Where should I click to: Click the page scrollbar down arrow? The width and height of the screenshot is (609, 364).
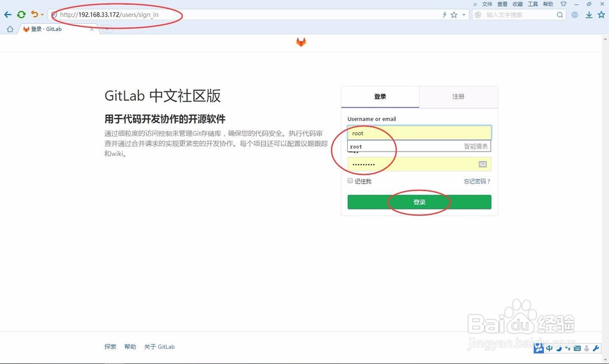pos(605,359)
